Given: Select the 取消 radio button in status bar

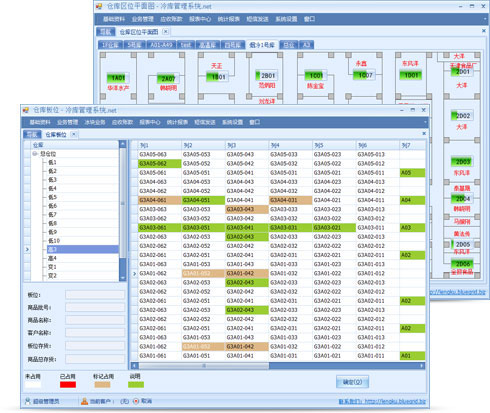Looking at the screenshot, I should click(136, 401).
